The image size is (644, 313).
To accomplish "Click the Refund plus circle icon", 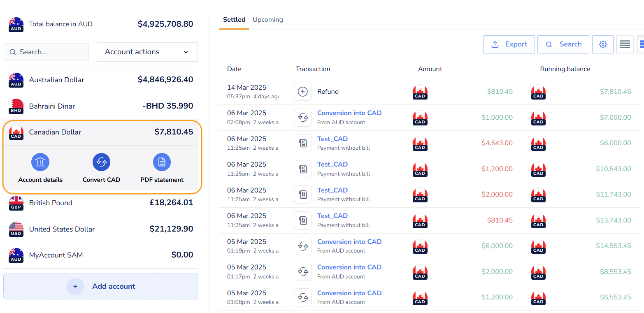I will click(x=303, y=92).
